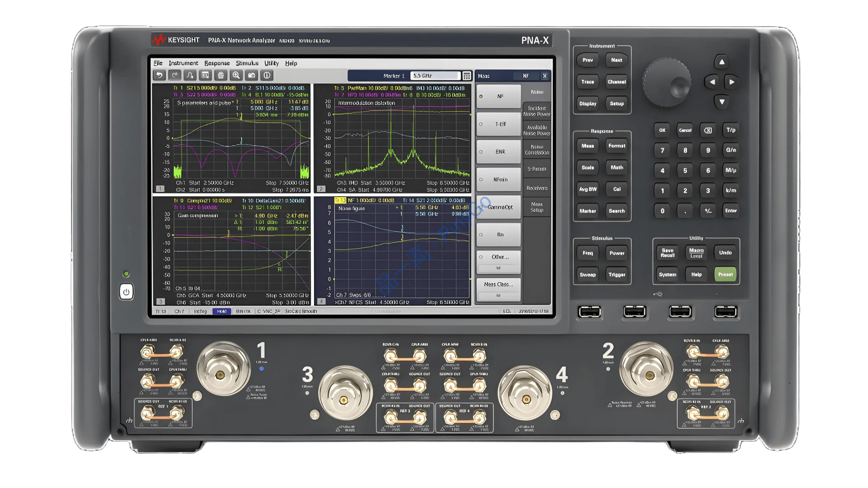
Task: Click the Channel hardware key
Action: click(x=617, y=82)
